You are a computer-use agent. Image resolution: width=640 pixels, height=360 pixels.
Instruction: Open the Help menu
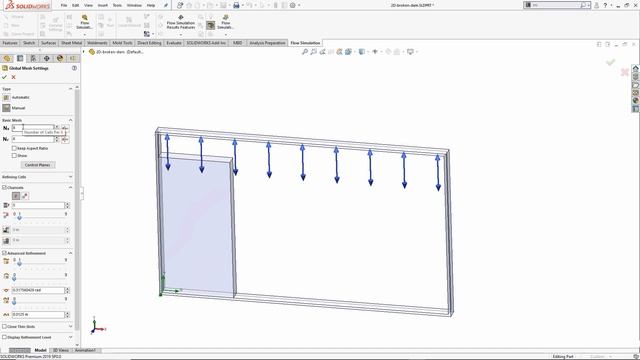point(151,5)
